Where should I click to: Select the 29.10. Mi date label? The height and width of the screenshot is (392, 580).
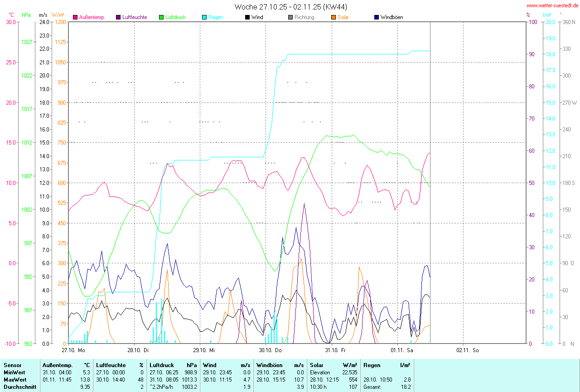tap(204, 350)
